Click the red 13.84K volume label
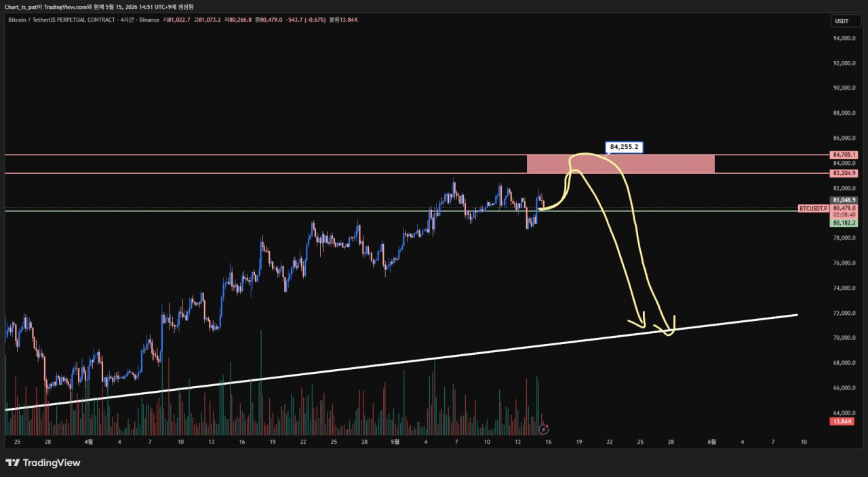Image resolution: width=868 pixels, height=477 pixels. click(841, 422)
